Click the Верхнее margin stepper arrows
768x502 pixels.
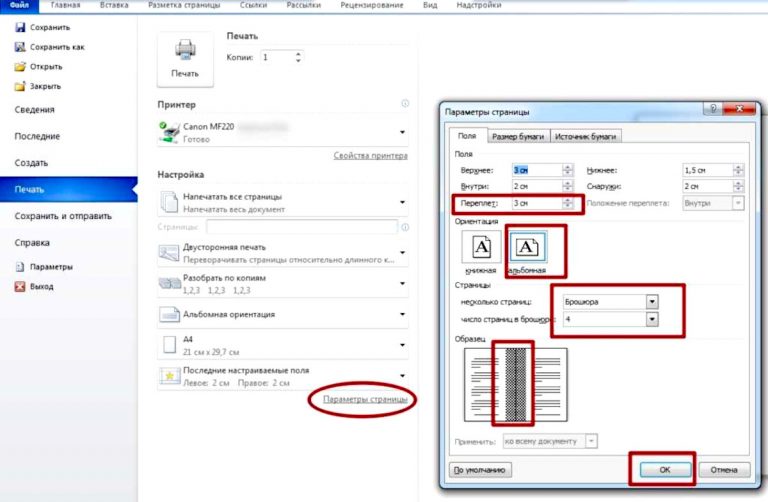tap(567, 170)
